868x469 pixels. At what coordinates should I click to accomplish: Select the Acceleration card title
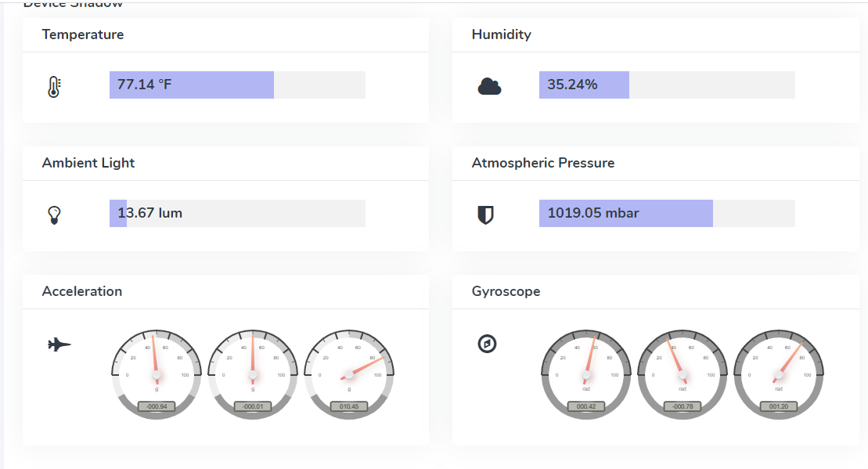pos(82,291)
